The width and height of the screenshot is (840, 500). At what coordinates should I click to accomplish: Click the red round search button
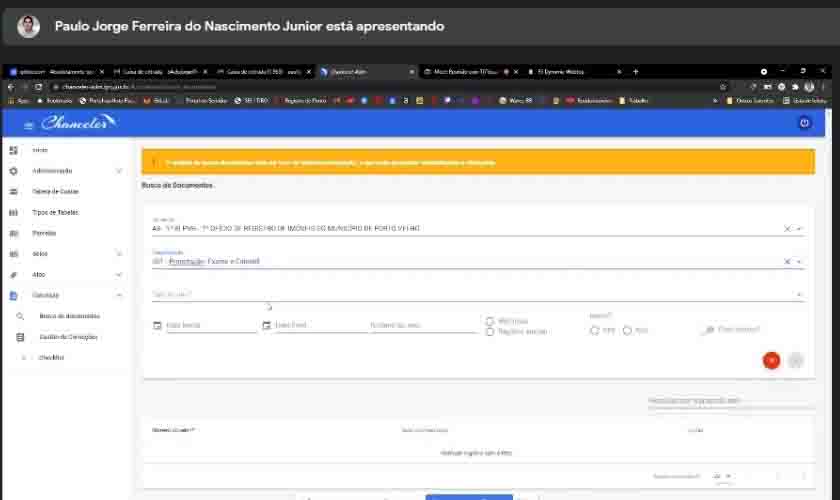771,361
